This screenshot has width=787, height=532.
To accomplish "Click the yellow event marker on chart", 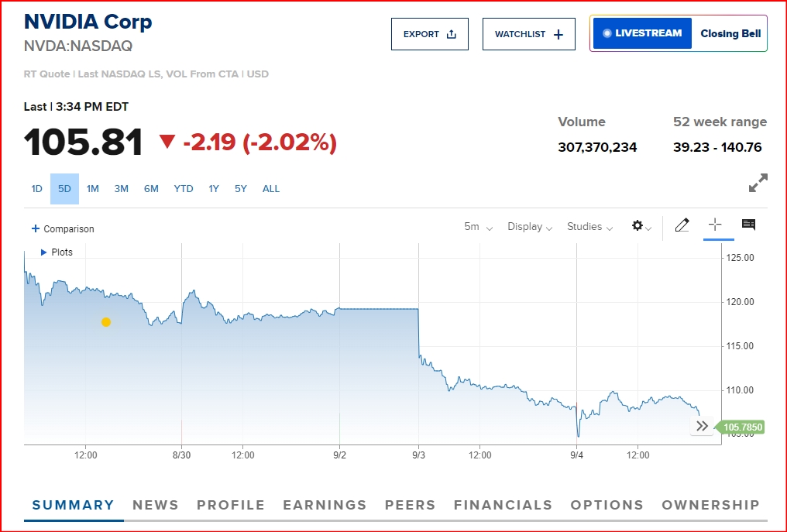I will coord(106,322).
